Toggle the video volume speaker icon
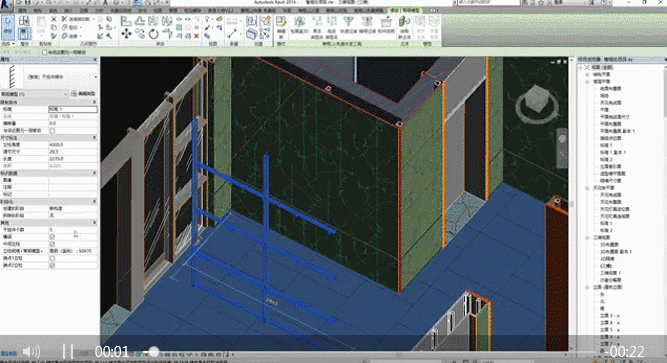This screenshot has height=363, width=667. 31,352
